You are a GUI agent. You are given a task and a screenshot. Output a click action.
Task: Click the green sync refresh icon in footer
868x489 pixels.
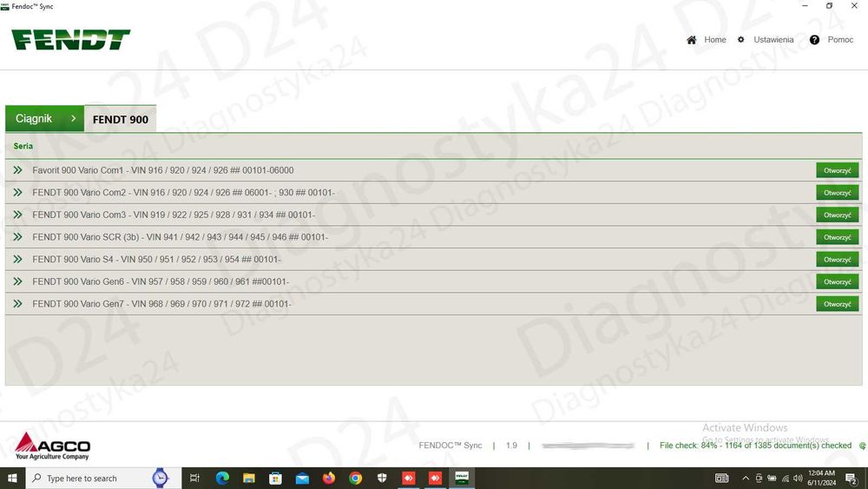tap(863, 446)
